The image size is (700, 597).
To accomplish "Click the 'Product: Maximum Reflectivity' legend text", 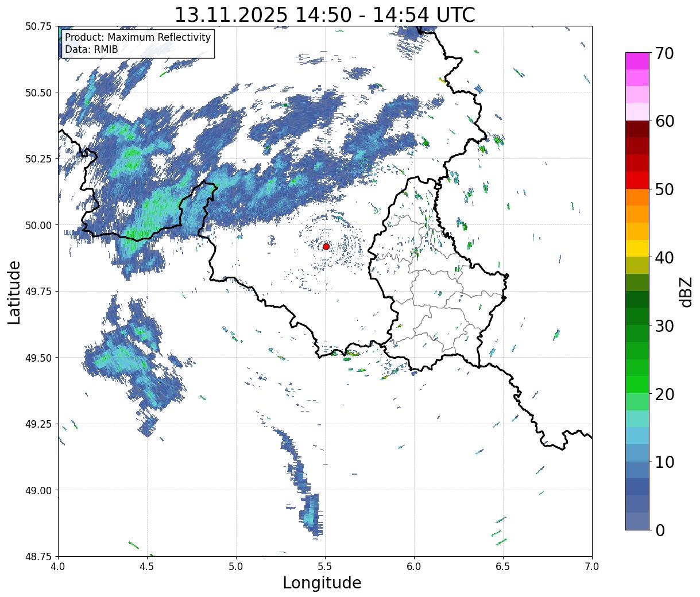I will [138, 37].
